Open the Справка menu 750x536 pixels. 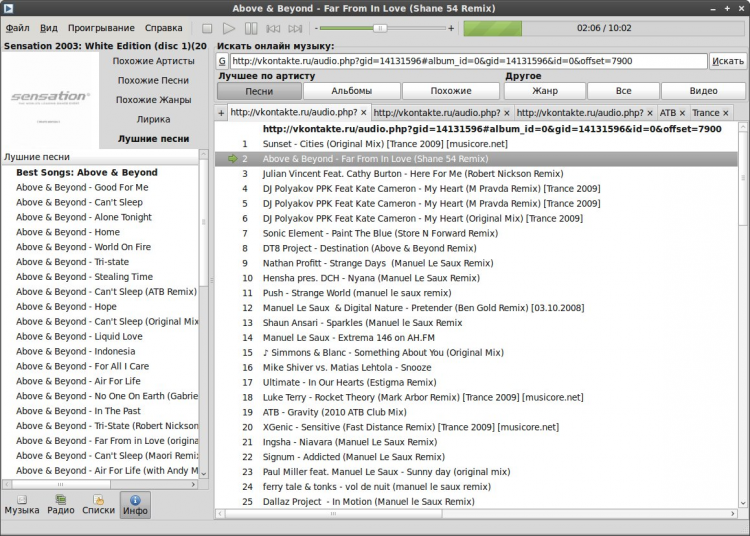coord(164,28)
